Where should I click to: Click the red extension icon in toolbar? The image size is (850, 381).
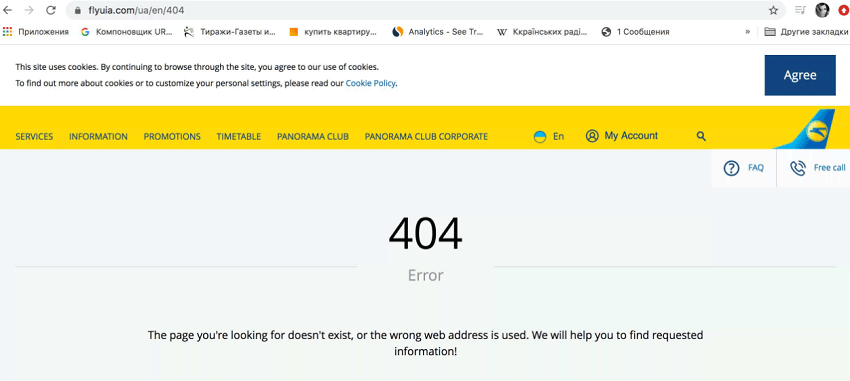(x=844, y=10)
